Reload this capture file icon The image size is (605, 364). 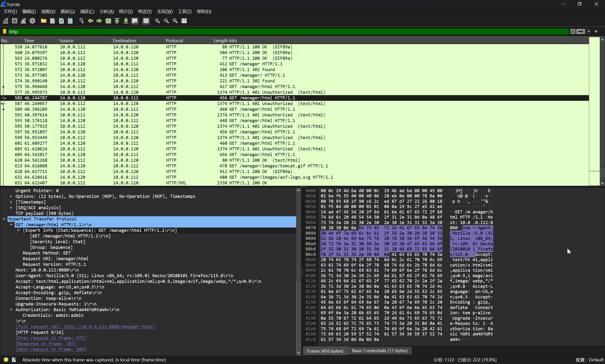click(x=70, y=21)
